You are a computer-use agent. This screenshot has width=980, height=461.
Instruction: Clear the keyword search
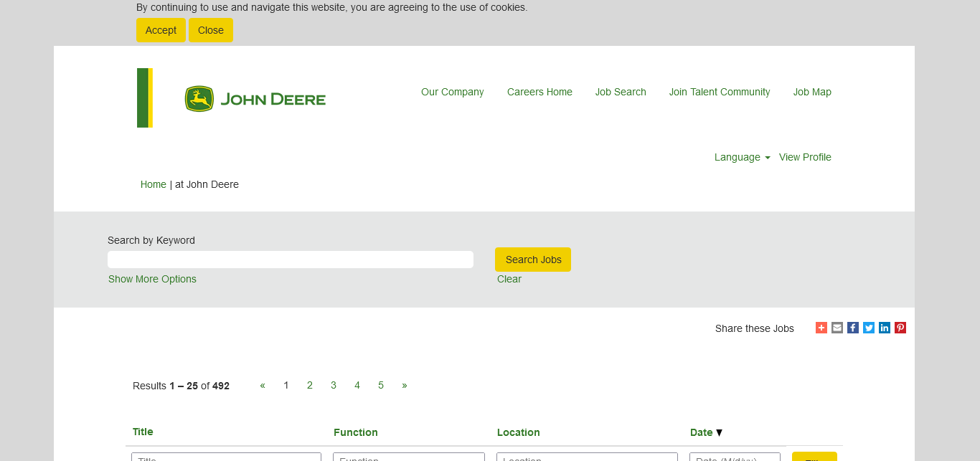tap(509, 279)
